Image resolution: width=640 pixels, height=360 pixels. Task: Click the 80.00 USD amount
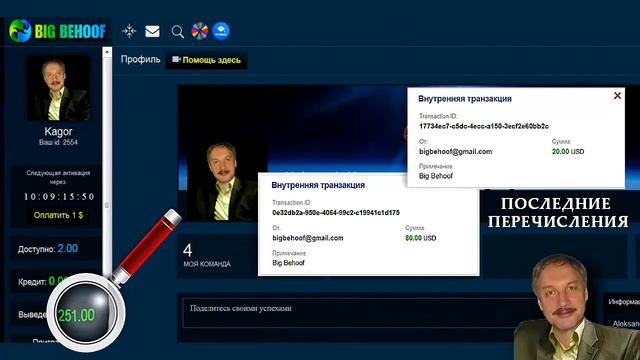(420, 238)
